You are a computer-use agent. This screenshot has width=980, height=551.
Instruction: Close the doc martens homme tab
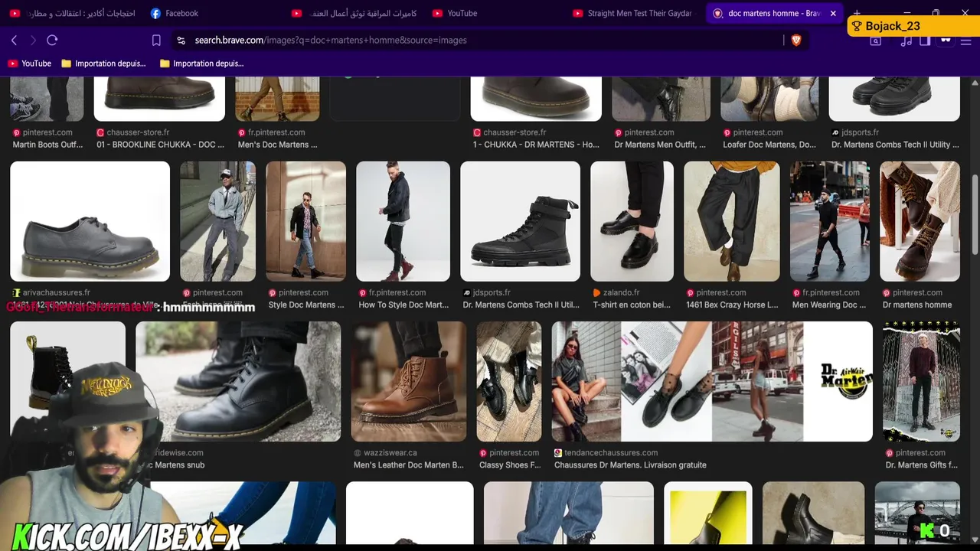(x=833, y=13)
